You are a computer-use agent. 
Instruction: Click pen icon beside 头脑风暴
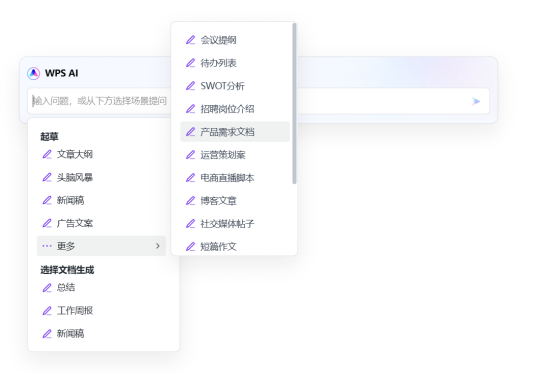pos(47,177)
